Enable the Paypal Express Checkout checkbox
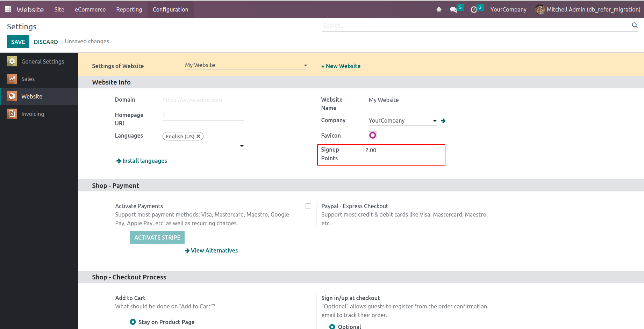644x329 pixels. (x=308, y=206)
